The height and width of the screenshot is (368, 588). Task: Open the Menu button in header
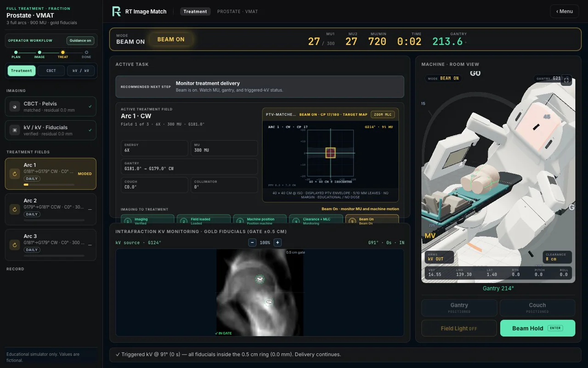click(x=565, y=11)
